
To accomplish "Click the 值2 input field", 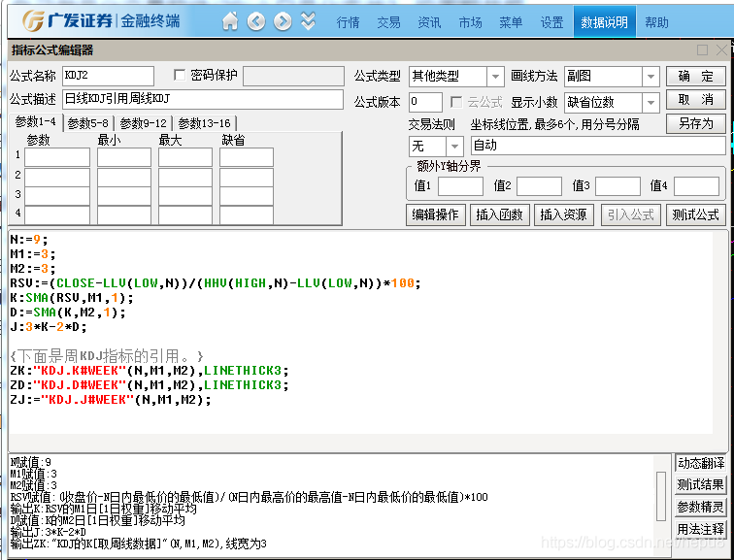I will pyautogui.click(x=539, y=186).
